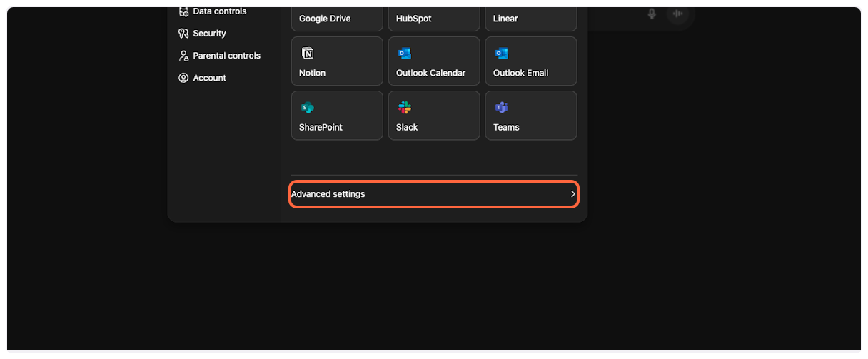
Task: Select the Notion connector card
Action: tap(337, 61)
